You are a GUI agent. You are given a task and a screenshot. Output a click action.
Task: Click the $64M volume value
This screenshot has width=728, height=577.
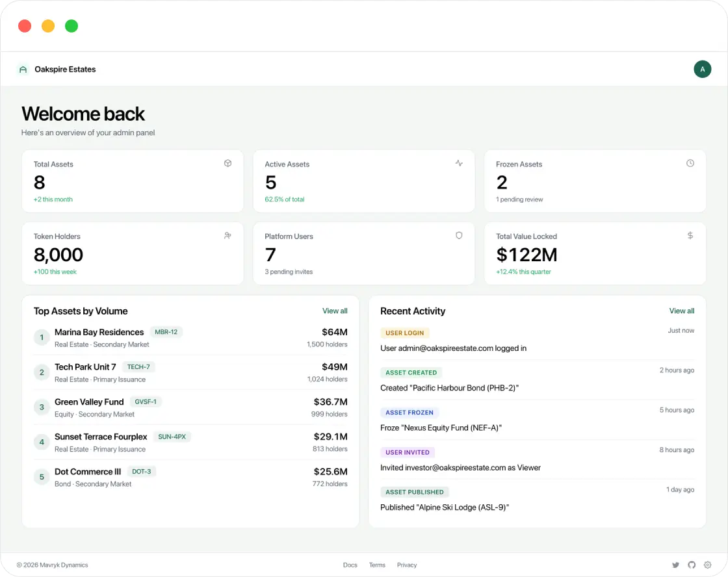pyautogui.click(x=334, y=332)
